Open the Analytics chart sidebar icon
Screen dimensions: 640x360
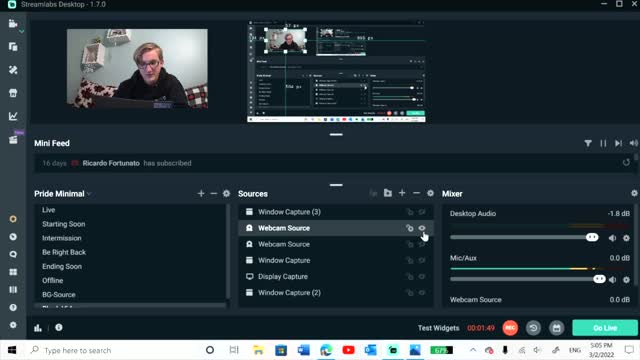(x=13, y=116)
